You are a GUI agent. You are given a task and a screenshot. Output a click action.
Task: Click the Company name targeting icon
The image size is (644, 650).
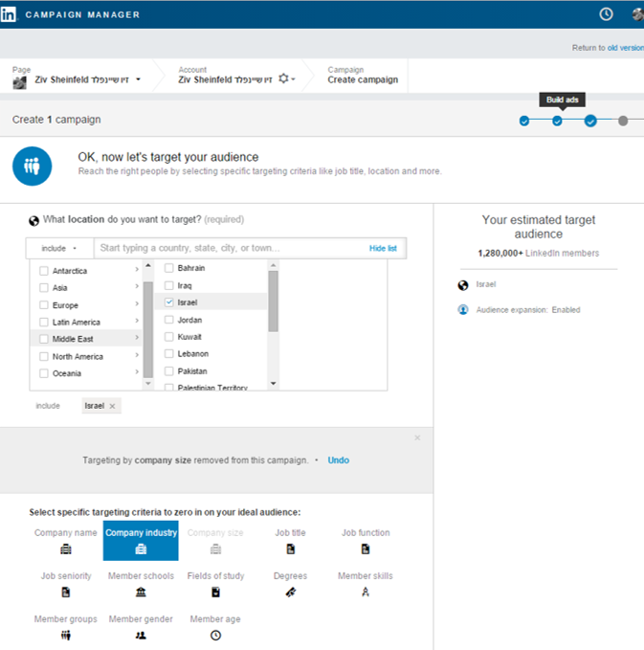[x=66, y=549]
